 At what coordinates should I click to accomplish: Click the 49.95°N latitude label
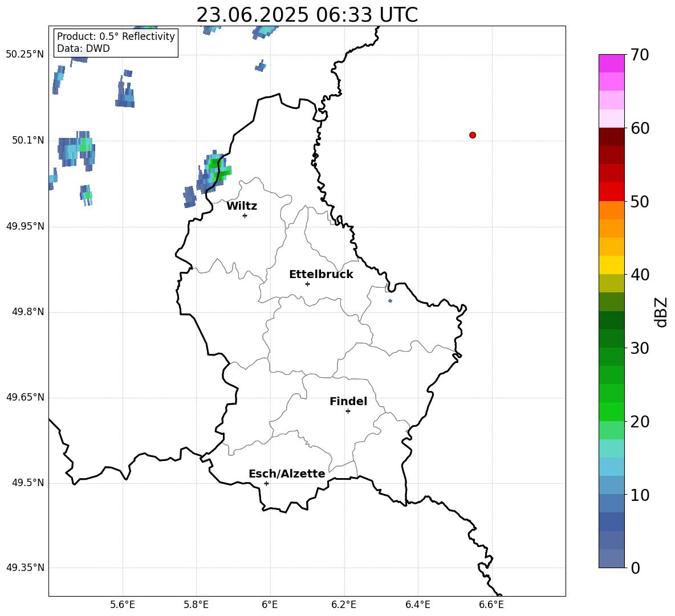(x=25, y=226)
